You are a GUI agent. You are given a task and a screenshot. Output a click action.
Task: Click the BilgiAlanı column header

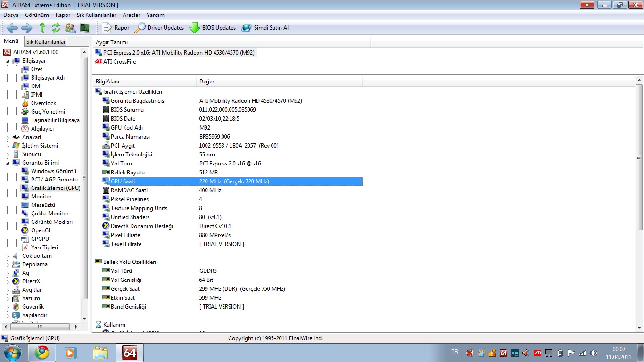click(144, 82)
